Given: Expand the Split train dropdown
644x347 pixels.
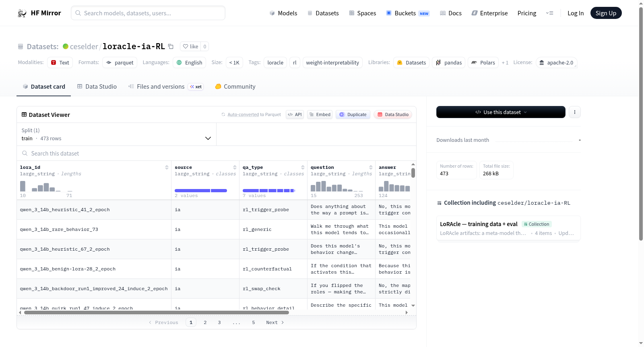Looking at the screenshot, I should tap(117, 134).
